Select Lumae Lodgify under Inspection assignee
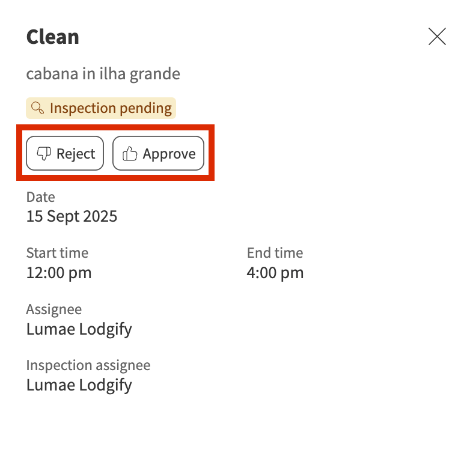The image size is (476, 465). [79, 385]
